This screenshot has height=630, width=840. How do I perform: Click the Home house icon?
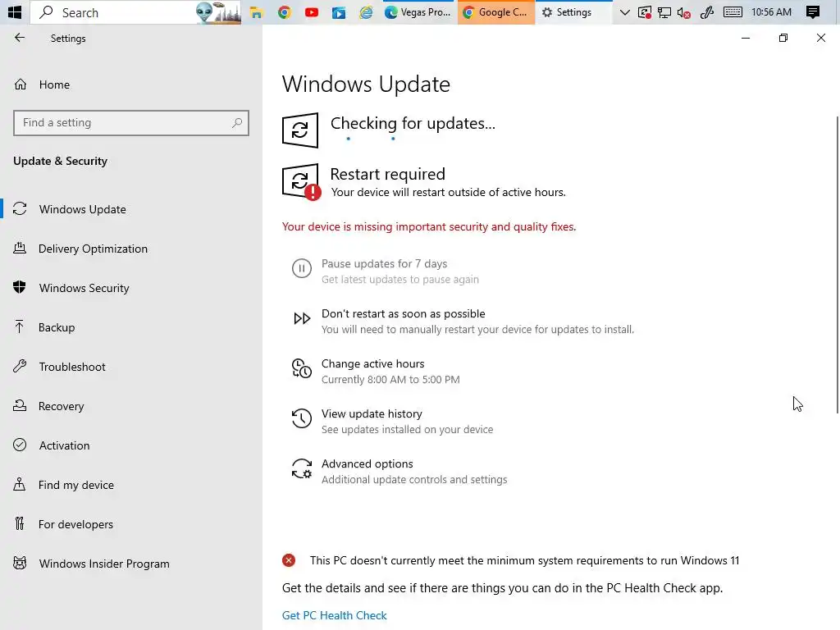[x=21, y=84]
